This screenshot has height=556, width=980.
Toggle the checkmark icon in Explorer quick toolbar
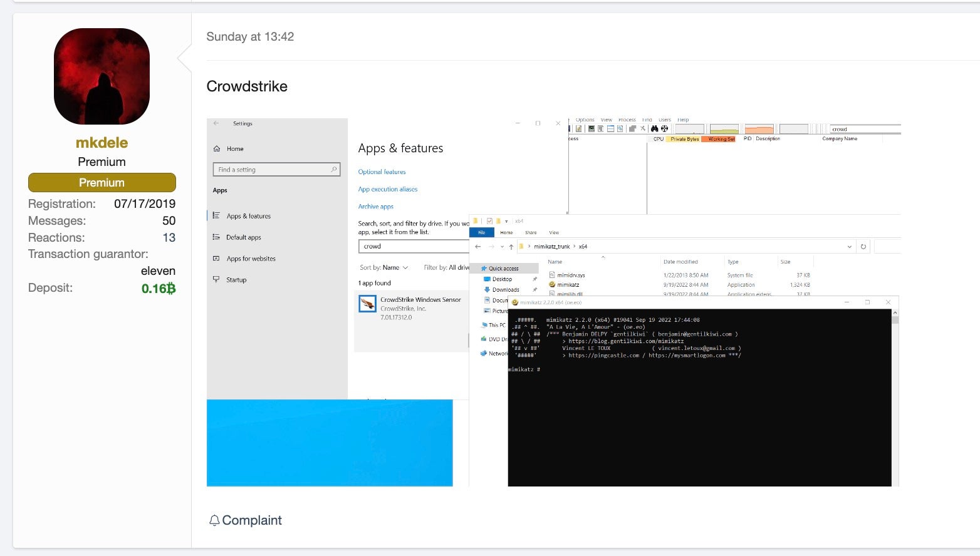pyautogui.click(x=489, y=221)
